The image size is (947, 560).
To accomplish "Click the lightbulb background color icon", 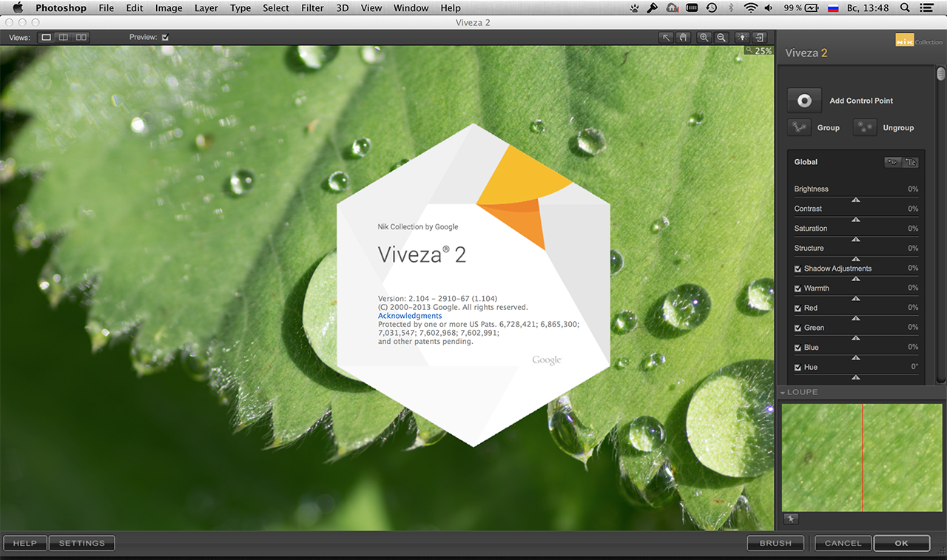I will point(742,37).
